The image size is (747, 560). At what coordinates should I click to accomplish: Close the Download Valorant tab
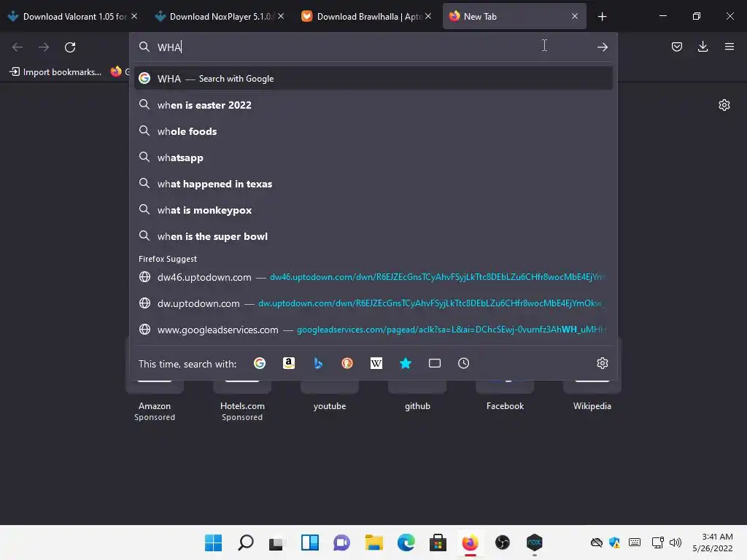134,16
